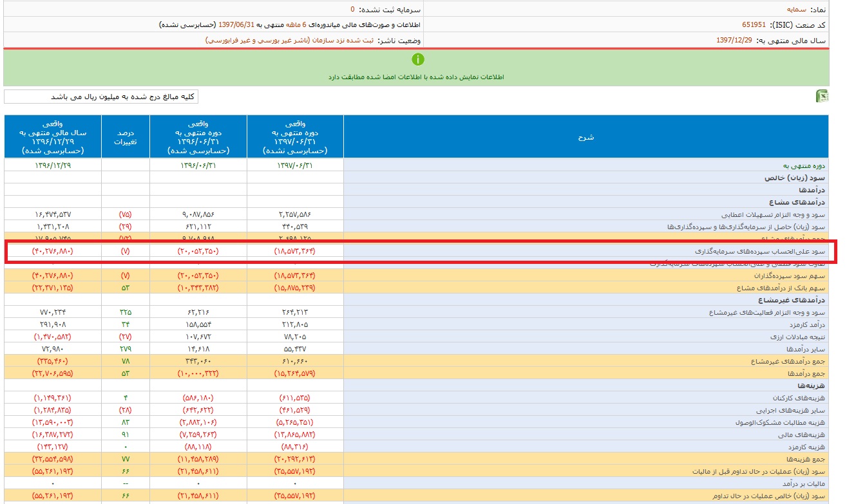Screen dimensions: 847x504
Task: Click the شرح column header
Action: (x=585, y=137)
